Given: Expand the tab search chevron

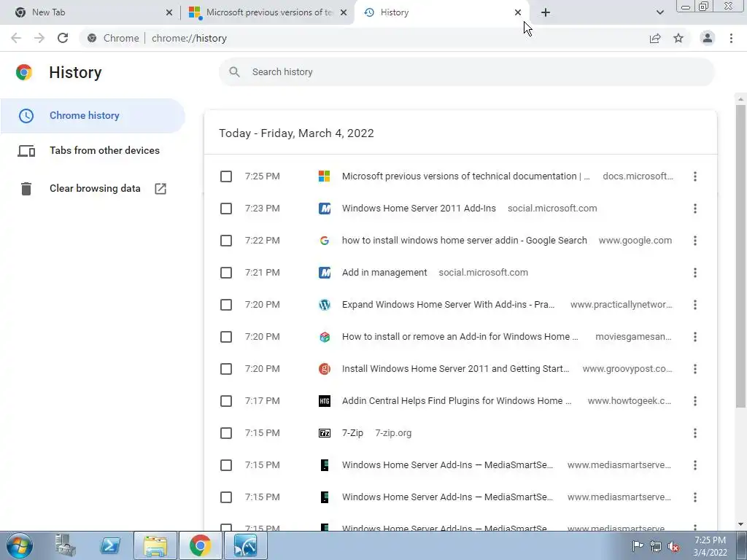Looking at the screenshot, I should point(659,12).
